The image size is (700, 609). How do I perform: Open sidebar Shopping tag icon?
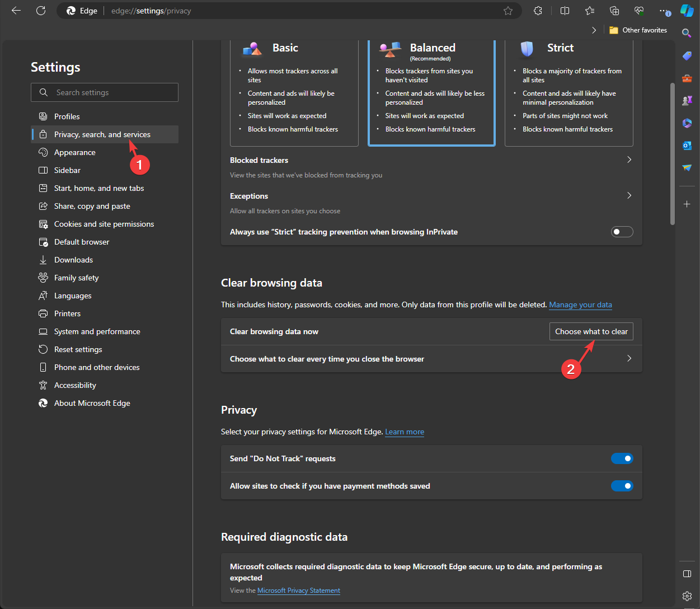(x=687, y=56)
